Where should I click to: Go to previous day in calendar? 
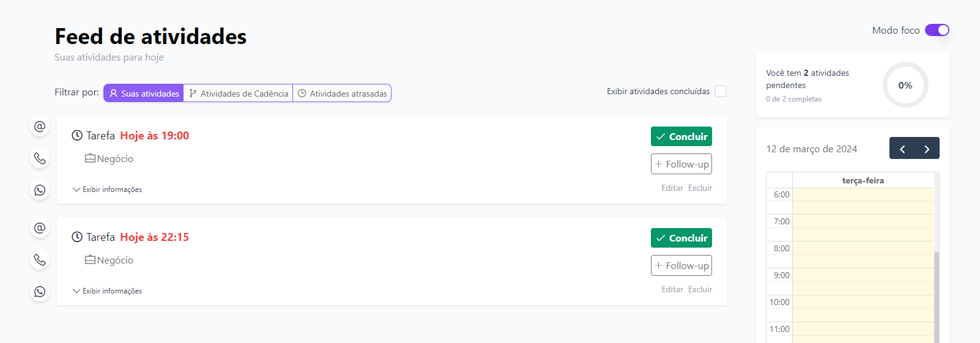click(902, 149)
